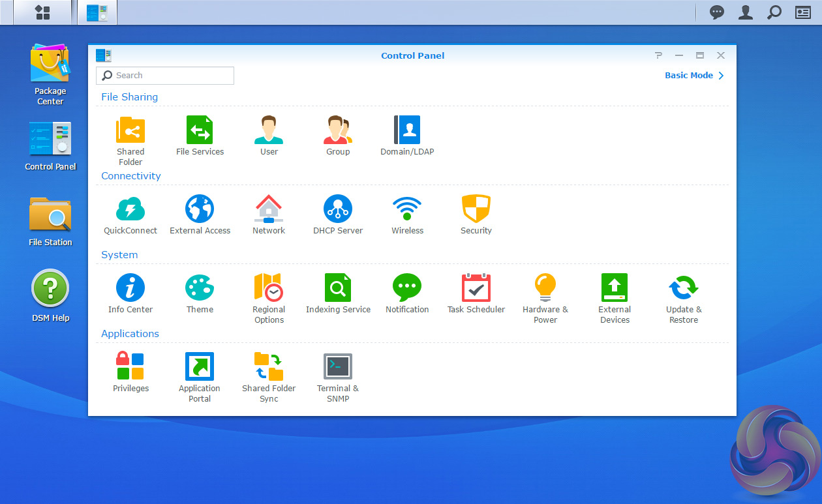This screenshot has width=822, height=504.
Task: Launch File Station from desktop
Action: click(x=50, y=222)
